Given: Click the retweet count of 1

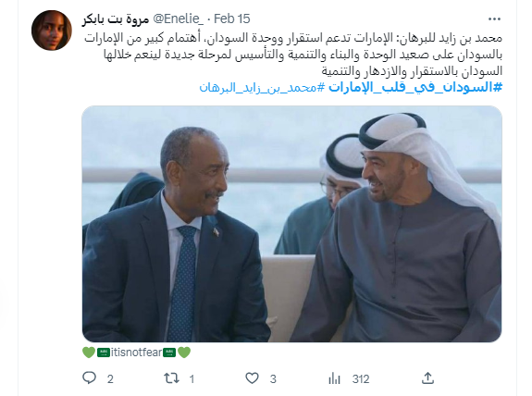Looking at the screenshot, I should coord(192,379).
